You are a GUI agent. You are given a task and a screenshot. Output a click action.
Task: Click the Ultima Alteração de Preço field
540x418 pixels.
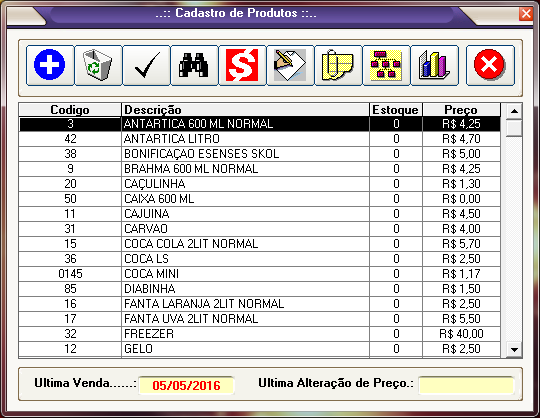pyautogui.click(x=466, y=385)
